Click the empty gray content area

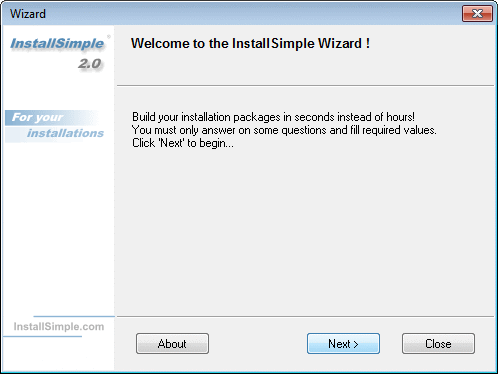click(x=305, y=230)
